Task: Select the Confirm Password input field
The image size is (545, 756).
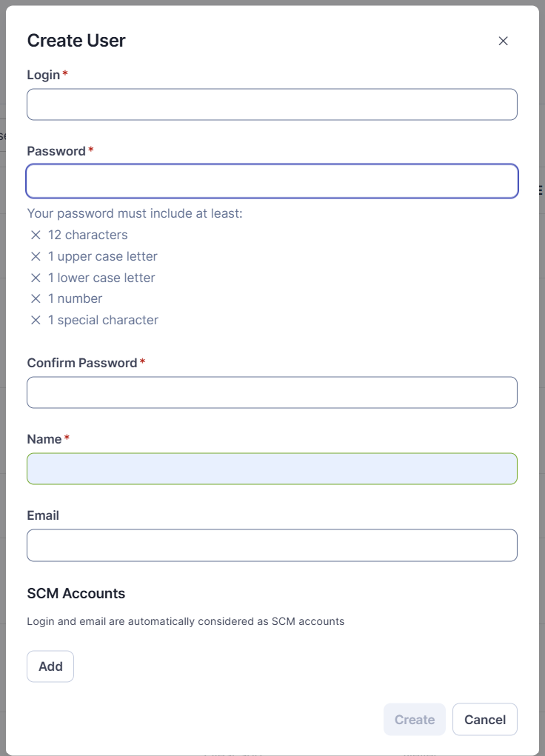Action: pos(272,392)
